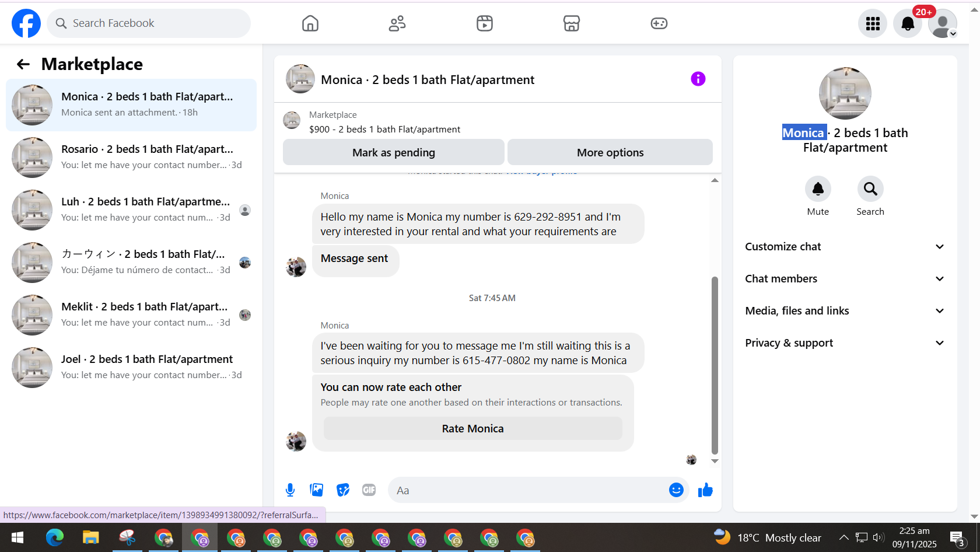This screenshot has width=980, height=552.
Task: Open the Marketplace store icon in navigation
Action: pos(572,23)
